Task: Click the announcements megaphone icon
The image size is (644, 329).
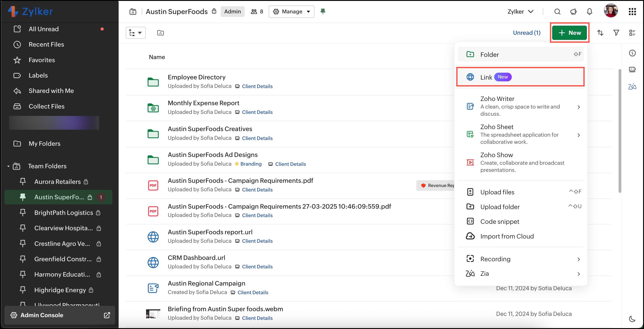Action: click(573, 12)
